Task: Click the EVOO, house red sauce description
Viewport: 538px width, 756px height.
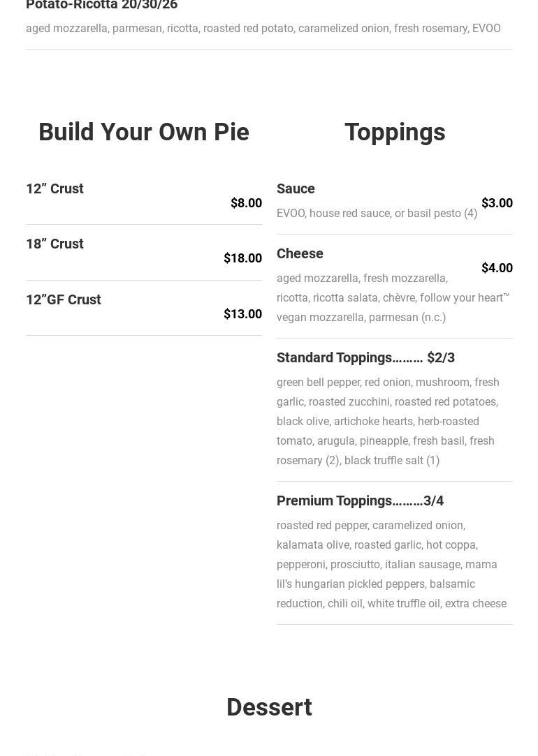Action: click(377, 214)
